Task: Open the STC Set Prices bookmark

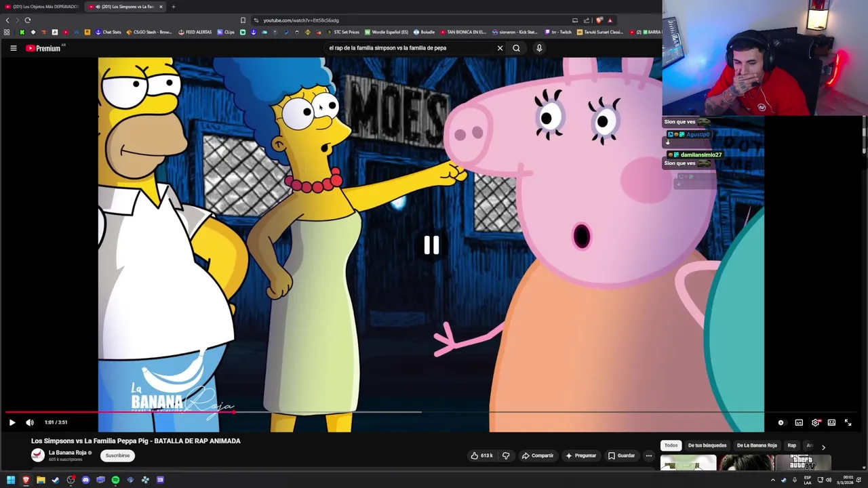Action: pyautogui.click(x=343, y=32)
